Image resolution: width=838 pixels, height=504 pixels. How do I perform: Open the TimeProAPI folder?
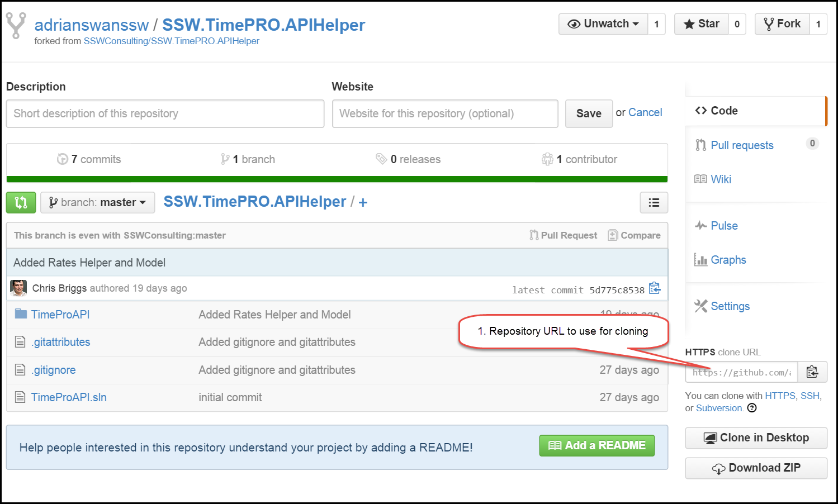coord(60,315)
